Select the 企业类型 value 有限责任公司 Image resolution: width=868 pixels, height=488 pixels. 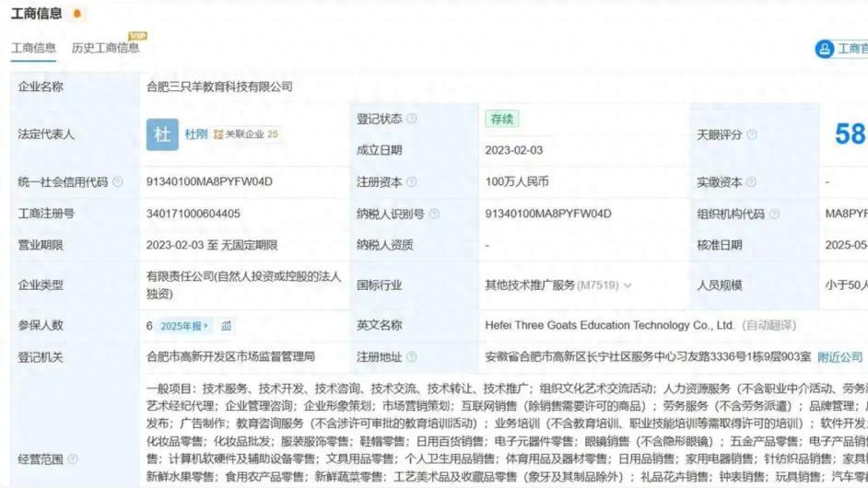243,285
